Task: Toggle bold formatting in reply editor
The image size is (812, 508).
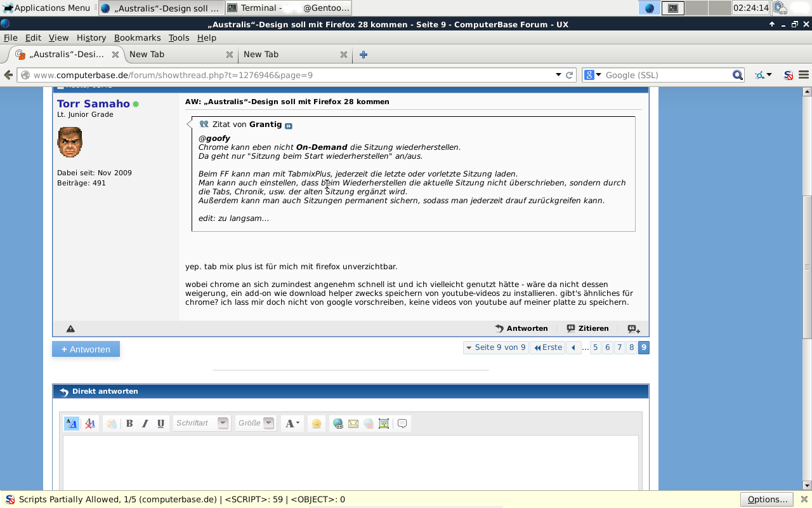Action: click(x=129, y=424)
